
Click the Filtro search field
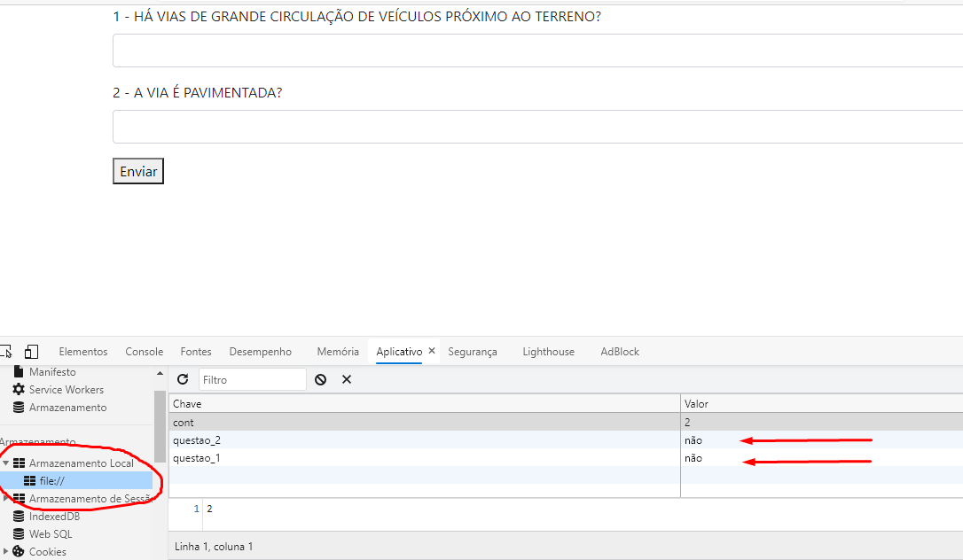coord(252,379)
